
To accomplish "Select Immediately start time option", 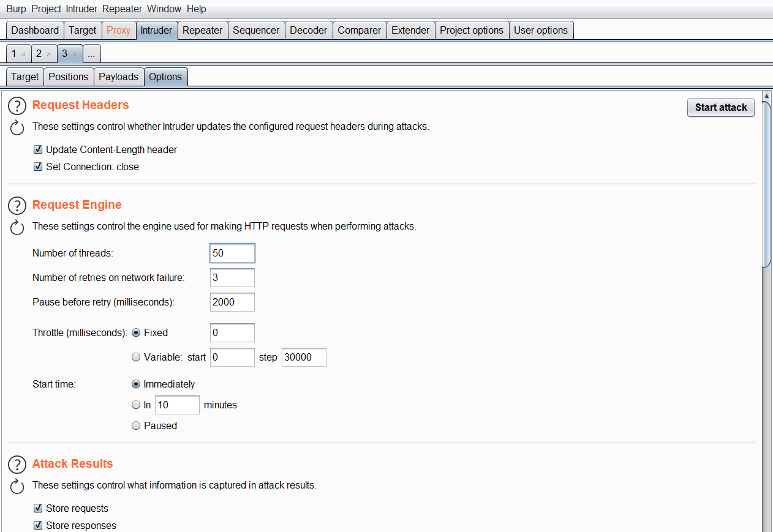I will point(136,384).
